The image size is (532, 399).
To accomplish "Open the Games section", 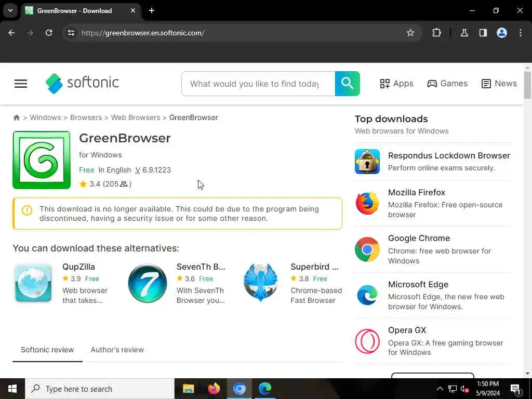I will (447, 84).
